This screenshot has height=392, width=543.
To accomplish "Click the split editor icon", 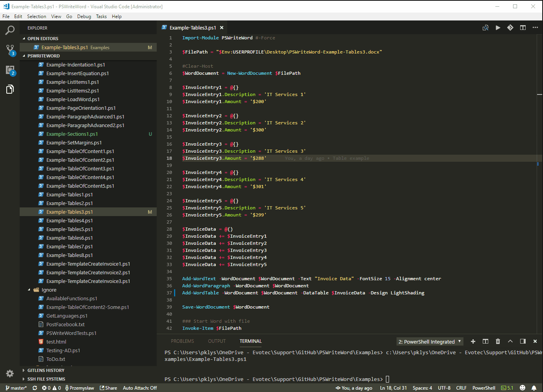I will [x=523, y=28].
